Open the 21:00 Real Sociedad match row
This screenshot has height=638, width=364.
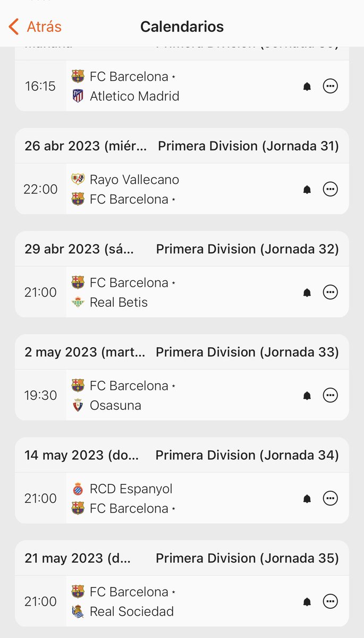click(182, 601)
